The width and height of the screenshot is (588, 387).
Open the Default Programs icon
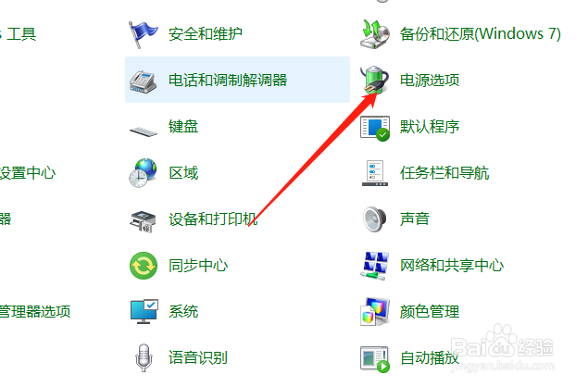(375, 129)
